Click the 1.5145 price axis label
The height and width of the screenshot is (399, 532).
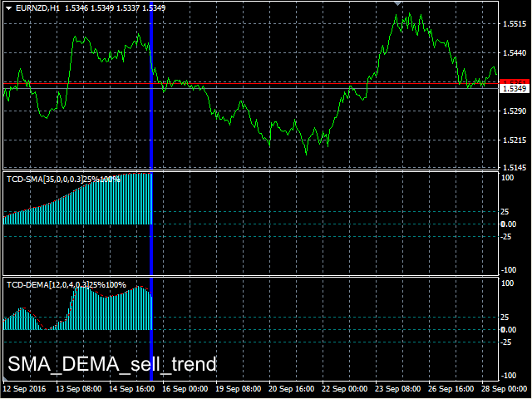pyautogui.click(x=515, y=168)
